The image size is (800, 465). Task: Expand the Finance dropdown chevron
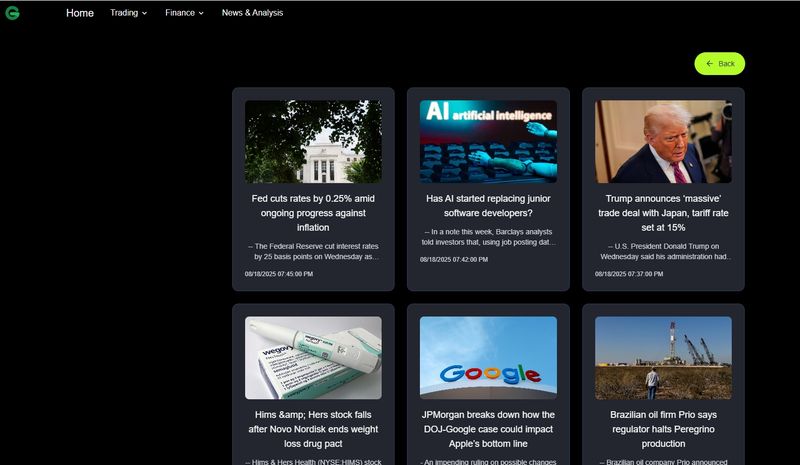[x=201, y=13]
